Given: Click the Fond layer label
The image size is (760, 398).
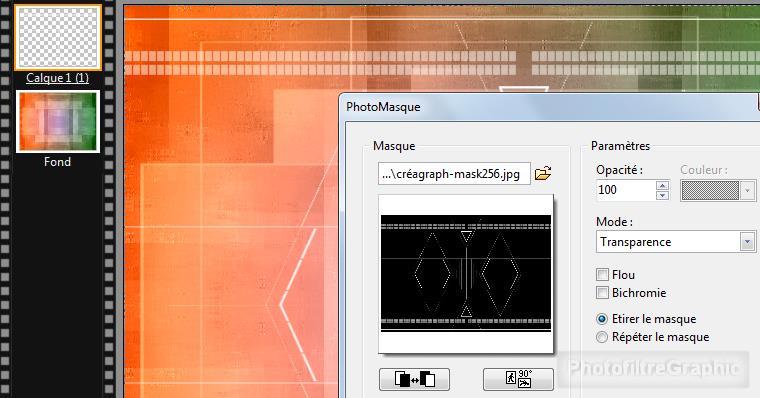Looking at the screenshot, I should 57,162.
